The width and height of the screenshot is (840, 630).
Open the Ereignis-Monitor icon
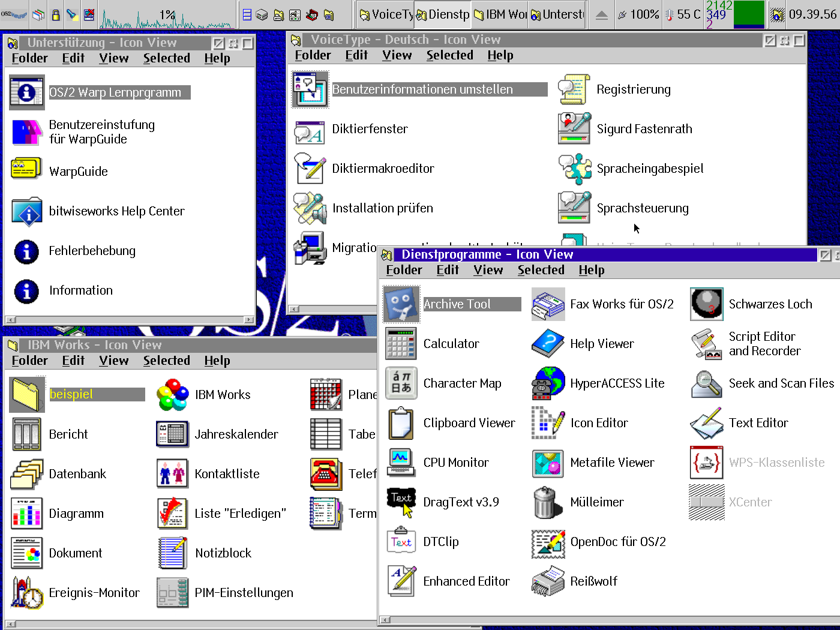27,593
